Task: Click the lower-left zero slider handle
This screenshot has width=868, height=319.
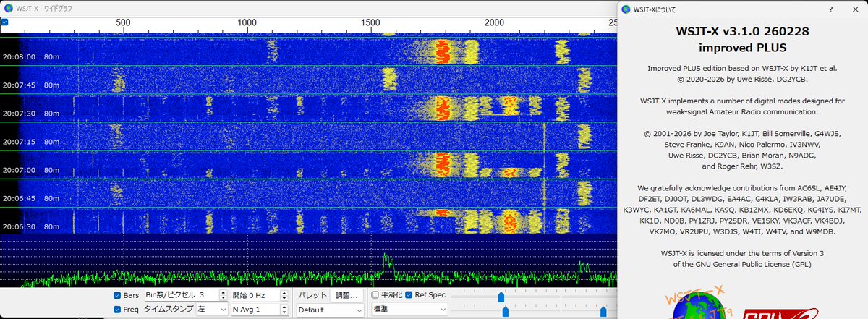Action: click(x=506, y=311)
